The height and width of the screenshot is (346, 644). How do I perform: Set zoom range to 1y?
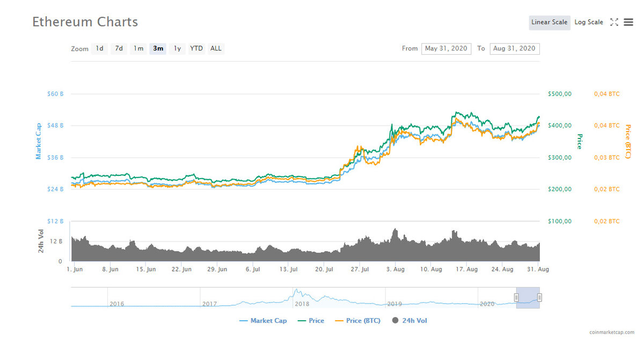click(x=177, y=49)
